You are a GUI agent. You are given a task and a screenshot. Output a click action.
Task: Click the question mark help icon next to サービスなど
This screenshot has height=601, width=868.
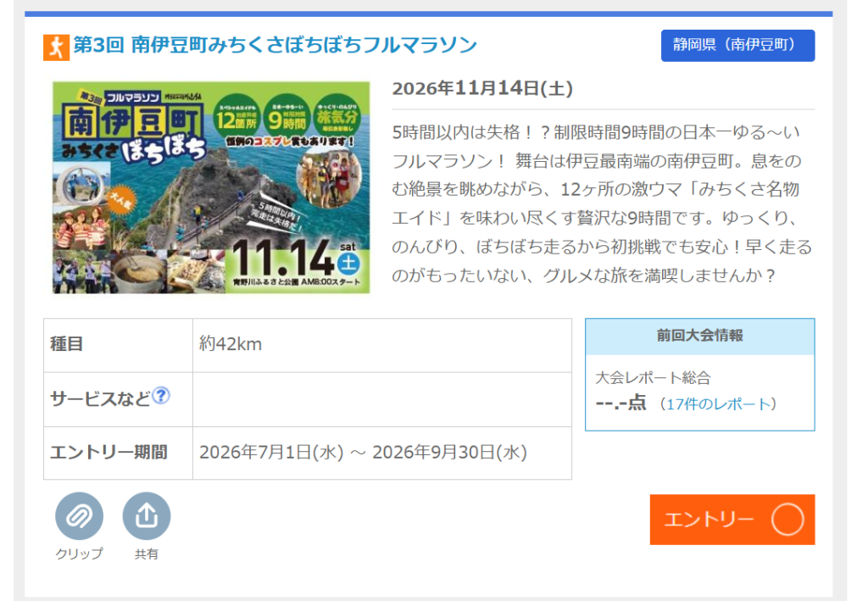coord(160,396)
